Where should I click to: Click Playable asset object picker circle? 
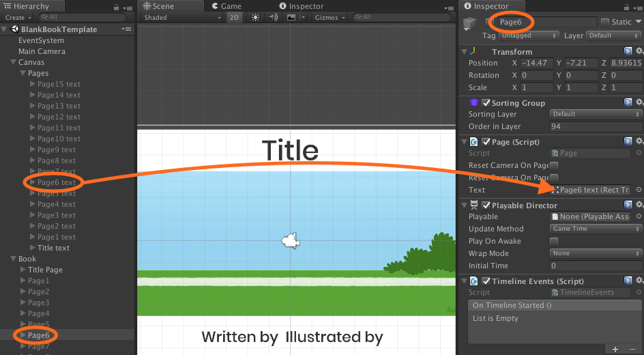point(639,216)
